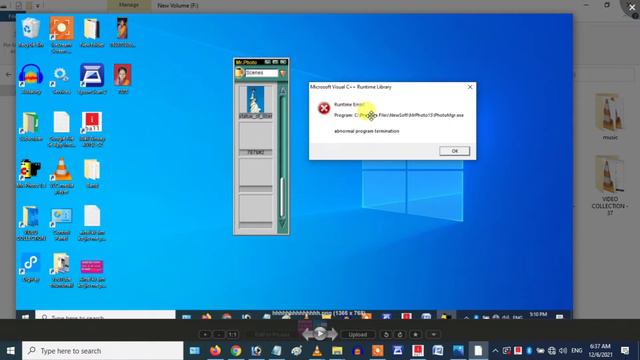Click the Bluetooth icon in the system tray
Image resolution: width=640 pixels, height=360 pixels.
(529, 351)
